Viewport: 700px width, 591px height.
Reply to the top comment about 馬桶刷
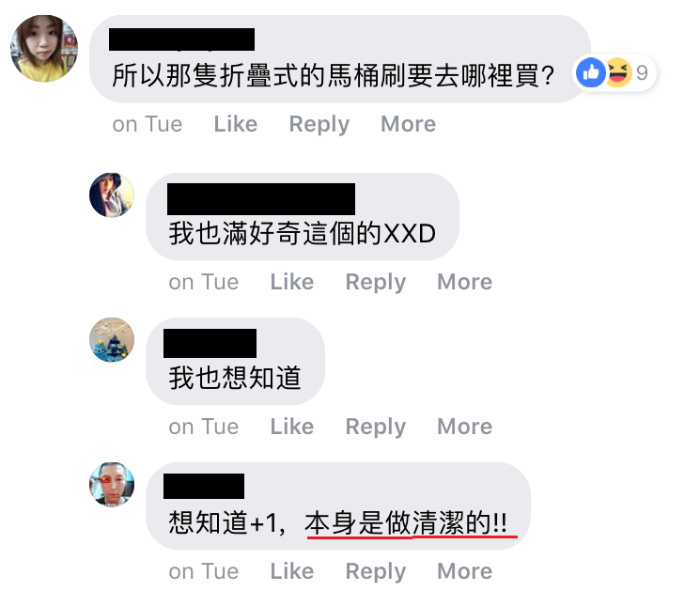coord(319,125)
